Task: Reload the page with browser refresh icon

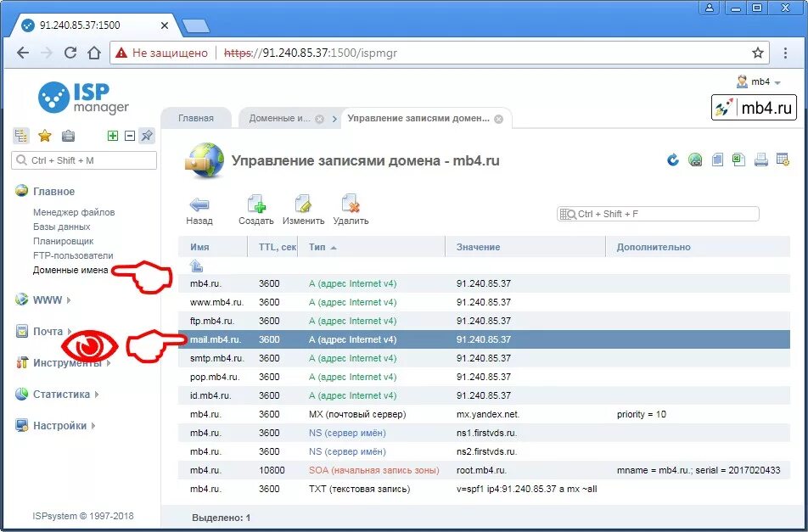Action: click(x=70, y=53)
